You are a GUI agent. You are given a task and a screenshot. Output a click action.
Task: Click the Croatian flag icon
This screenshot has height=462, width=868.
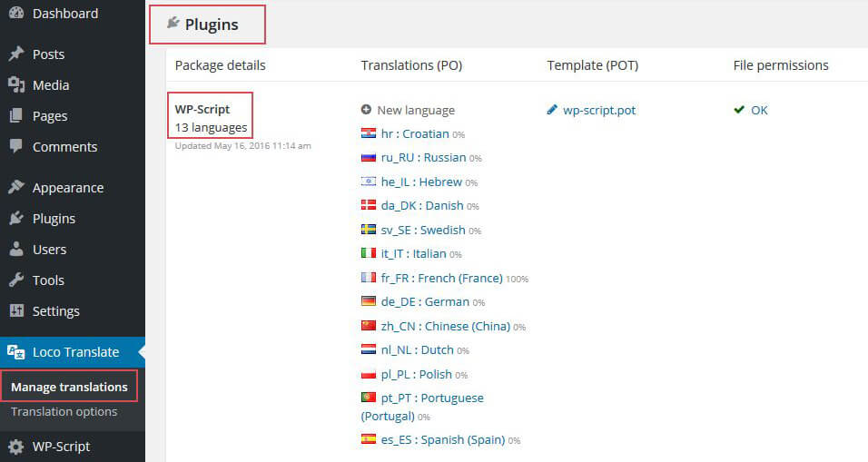click(368, 133)
